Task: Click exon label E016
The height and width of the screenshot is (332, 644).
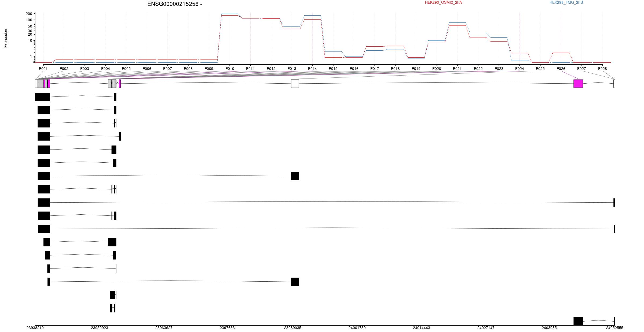Action: point(354,69)
